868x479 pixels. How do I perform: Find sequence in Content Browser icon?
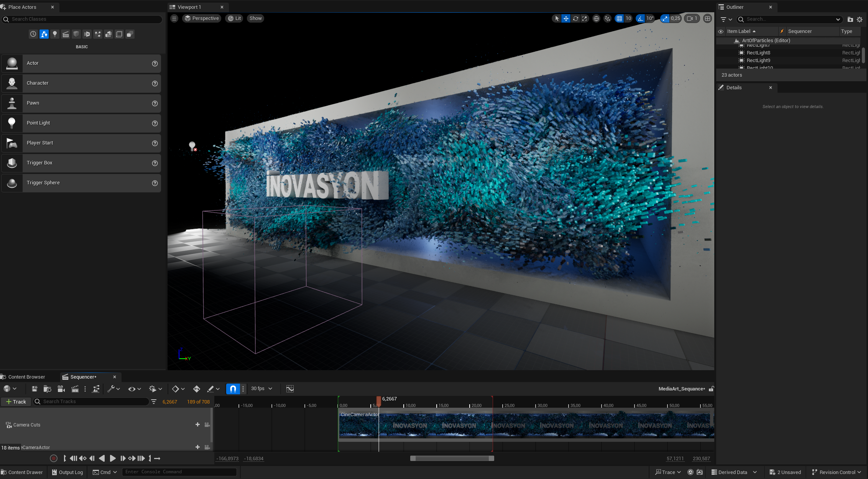click(48, 389)
